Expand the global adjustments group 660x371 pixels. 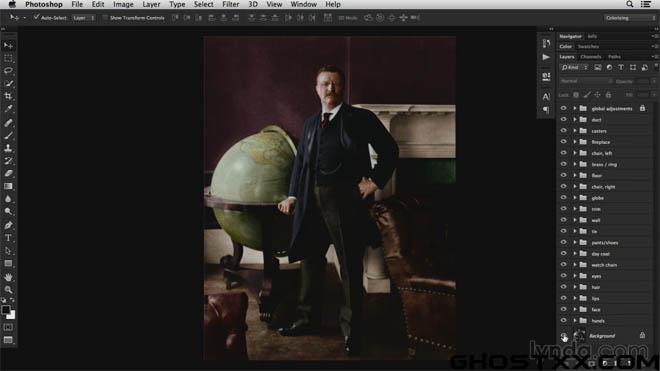(575, 108)
